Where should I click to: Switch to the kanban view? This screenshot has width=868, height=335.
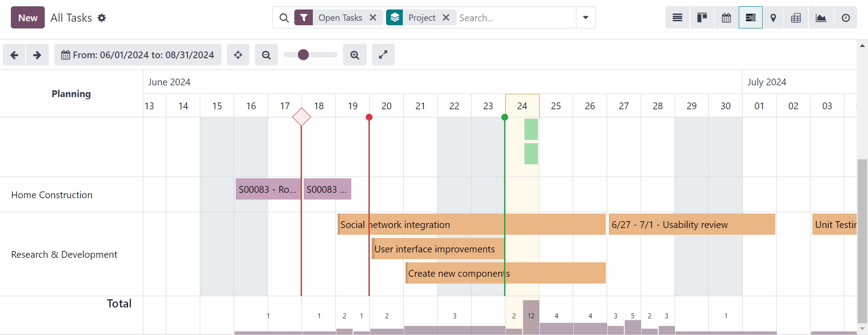pyautogui.click(x=702, y=18)
